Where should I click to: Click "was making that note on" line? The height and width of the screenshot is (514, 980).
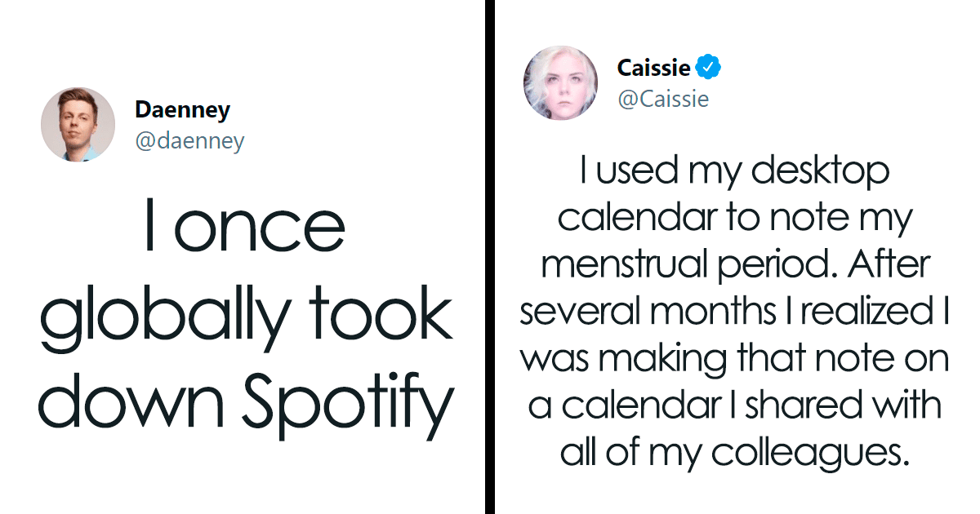click(734, 358)
